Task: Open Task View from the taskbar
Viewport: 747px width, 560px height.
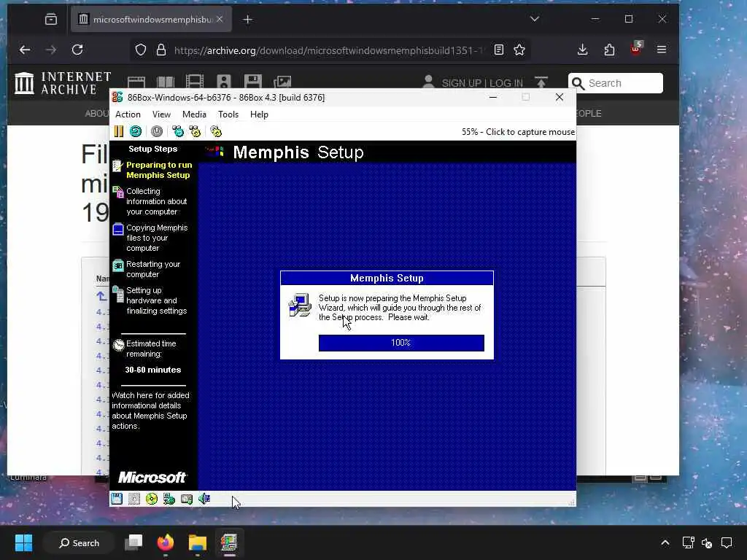Action: tap(133, 542)
